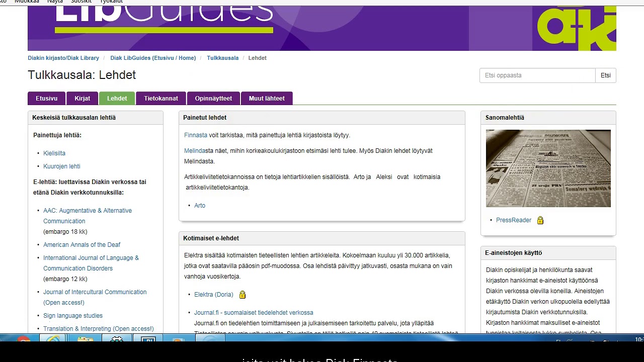Click the Sanomalehtiä box header
The image size is (644, 362).
click(x=548, y=118)
